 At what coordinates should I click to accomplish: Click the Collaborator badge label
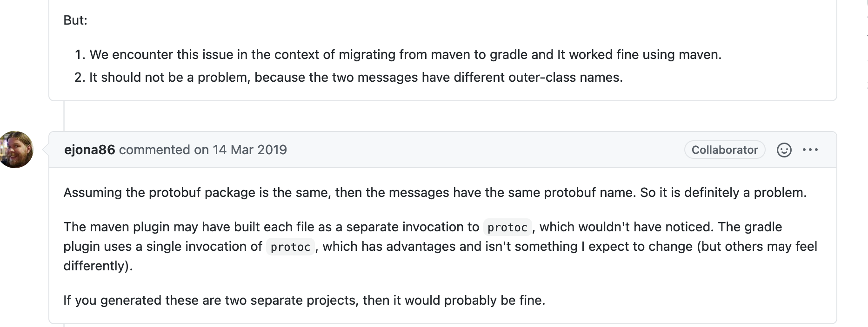[x=725, y=150]
